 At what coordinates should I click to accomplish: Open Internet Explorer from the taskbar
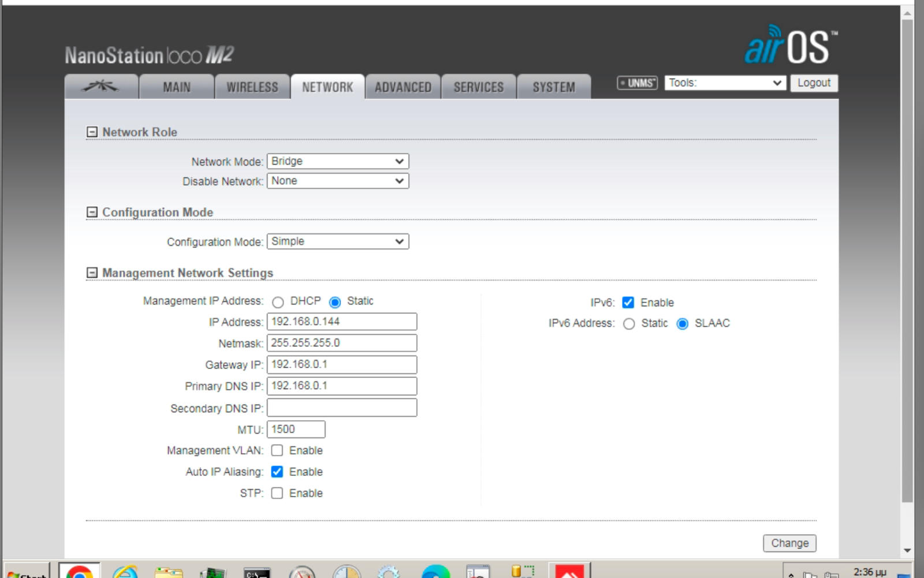(x=125, y=572)
